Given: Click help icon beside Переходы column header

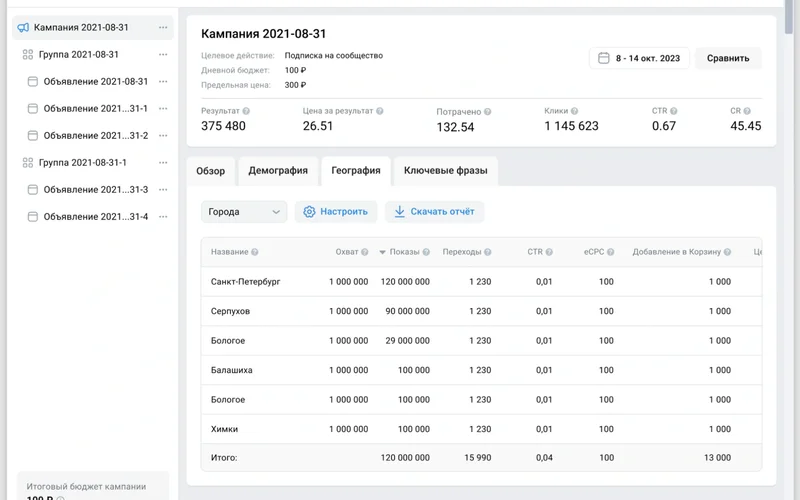Looking at the screenshot, I should coord(488,252).
